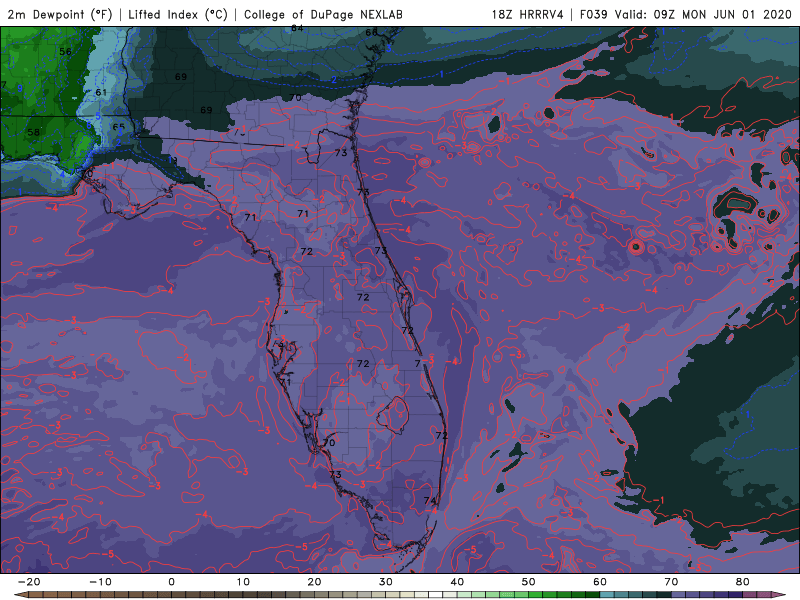
Task: Click the -20 label on the color scale
Action: pyautogui.click(x=29, y=582)
